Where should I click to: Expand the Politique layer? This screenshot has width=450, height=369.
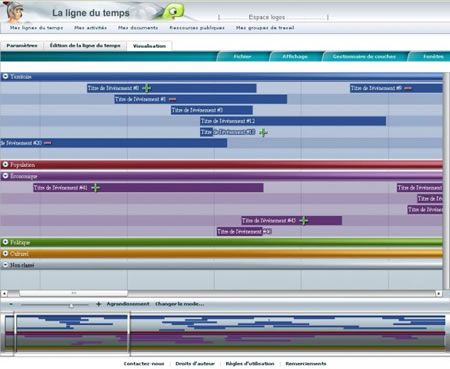[x=5, y=242]
